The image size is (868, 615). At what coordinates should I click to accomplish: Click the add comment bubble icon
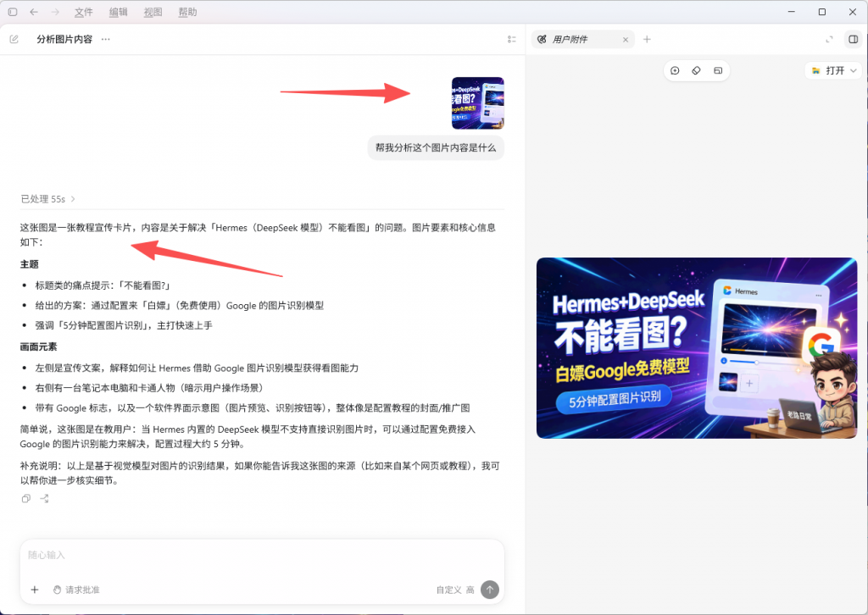click(x=675, y=70)
